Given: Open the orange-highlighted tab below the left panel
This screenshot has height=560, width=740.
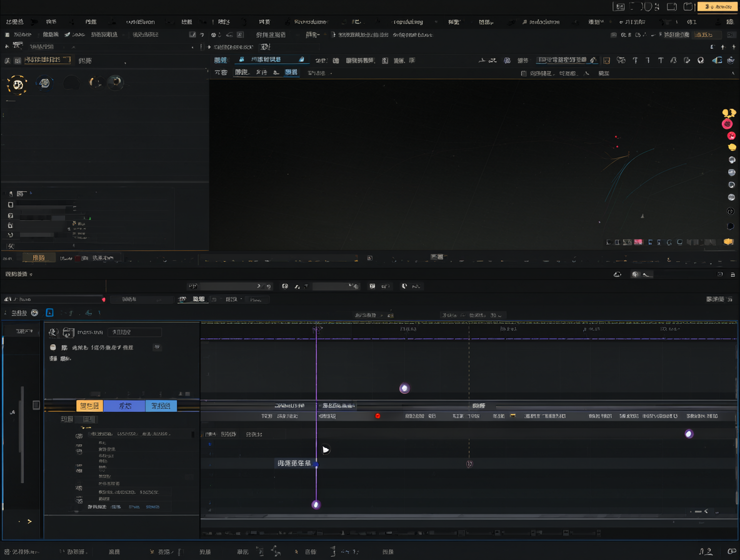Looking at the screenshot, I should point(39,257).
